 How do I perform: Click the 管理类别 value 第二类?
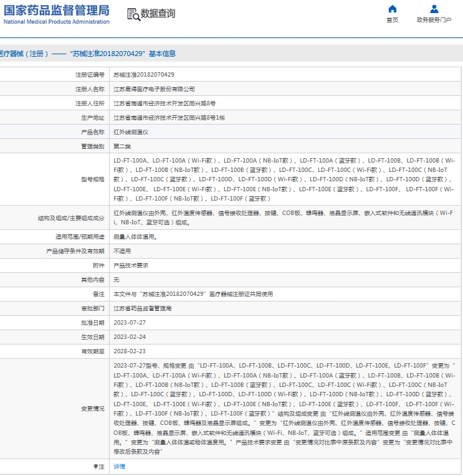[122, 146]
